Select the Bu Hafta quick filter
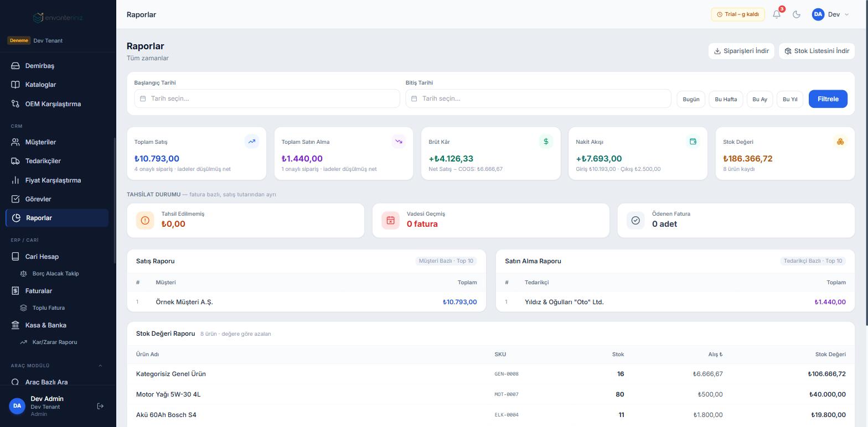 (726, 100)
